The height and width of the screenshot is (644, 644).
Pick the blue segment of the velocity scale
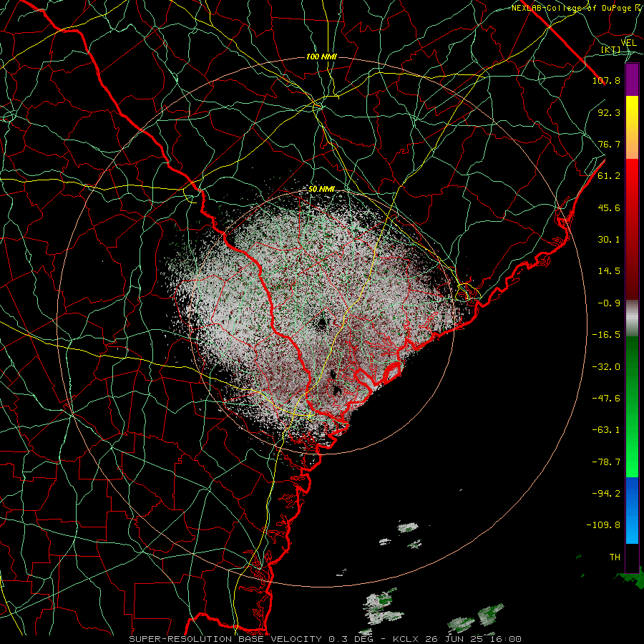pos(632,510)
